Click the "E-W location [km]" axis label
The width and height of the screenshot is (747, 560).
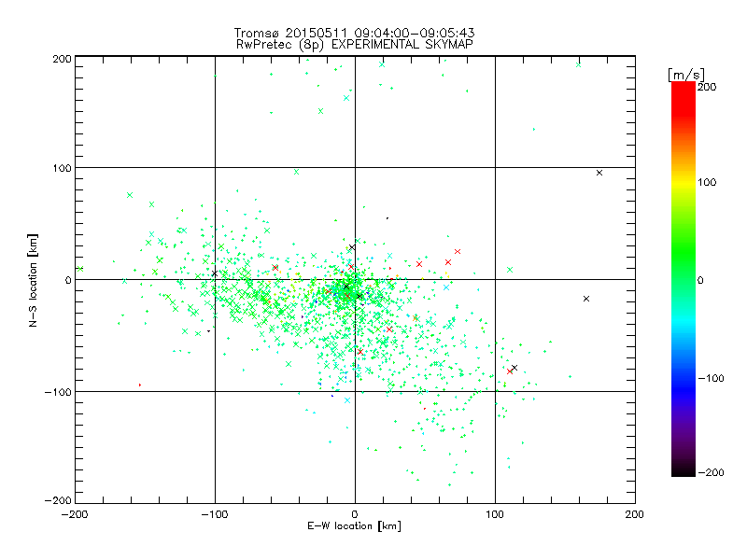point(354,526)
